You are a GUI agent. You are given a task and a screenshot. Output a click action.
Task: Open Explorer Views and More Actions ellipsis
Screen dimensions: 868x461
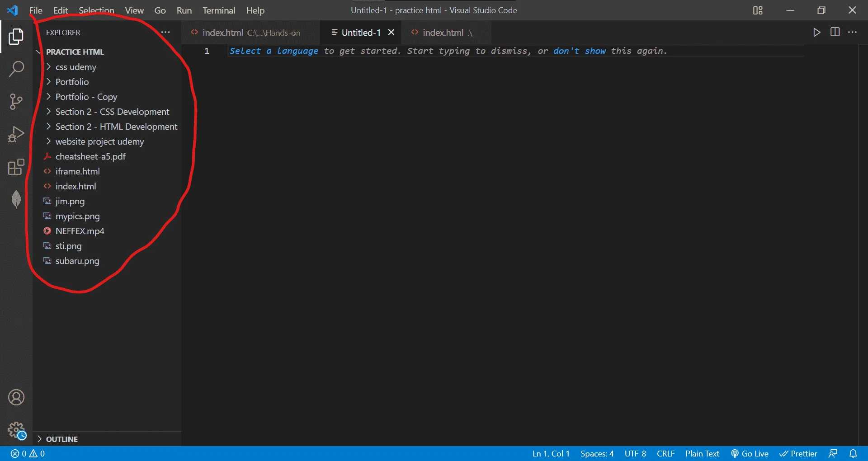pyautogui.click(x=165, y=32)
